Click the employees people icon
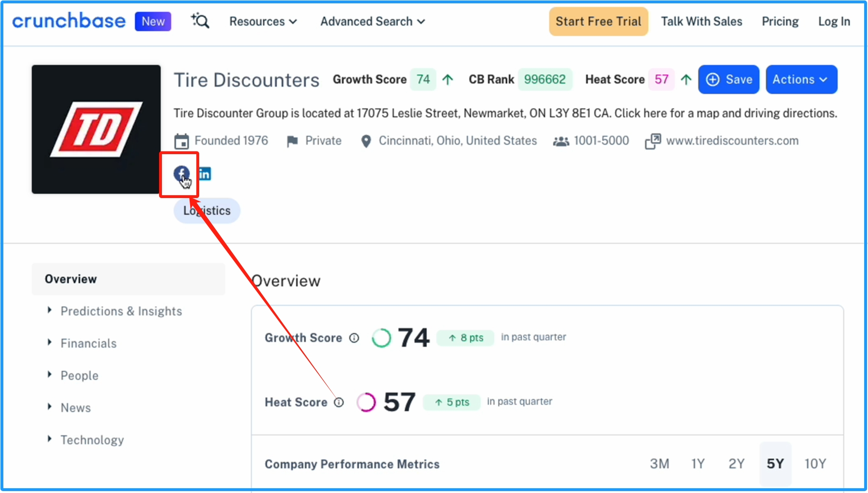This screenshot has height=493, width=868. pos(561,141)
